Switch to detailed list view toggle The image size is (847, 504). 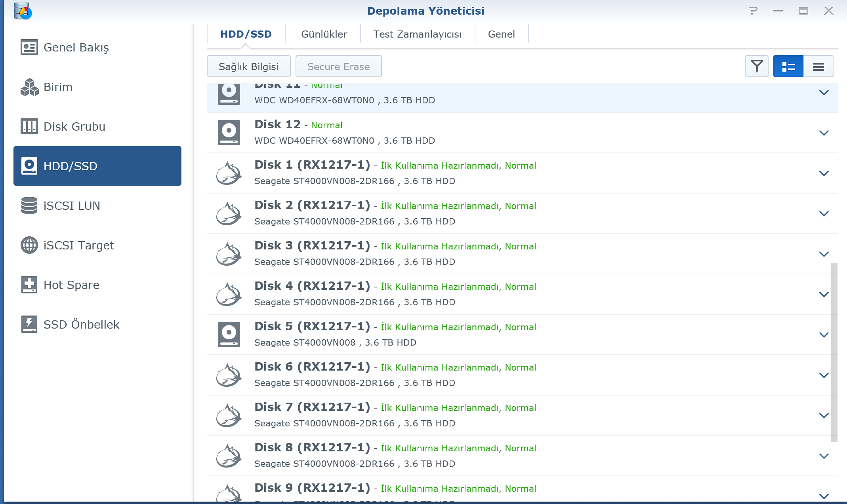pos(788,67)
